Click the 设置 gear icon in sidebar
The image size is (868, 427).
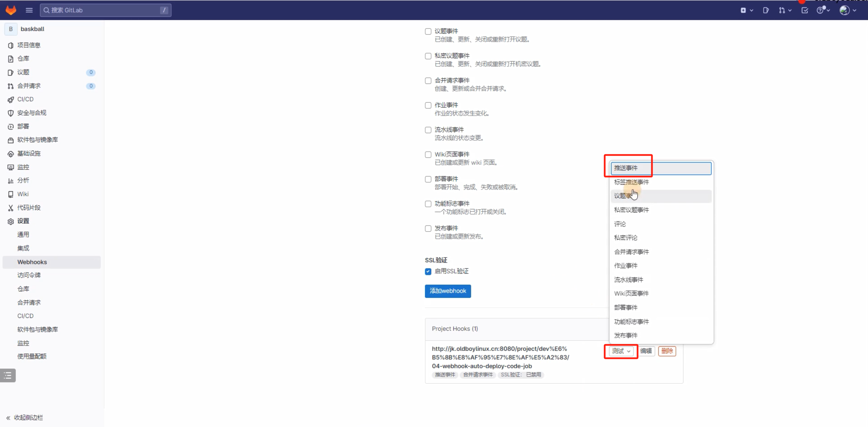tap(11, 221)
